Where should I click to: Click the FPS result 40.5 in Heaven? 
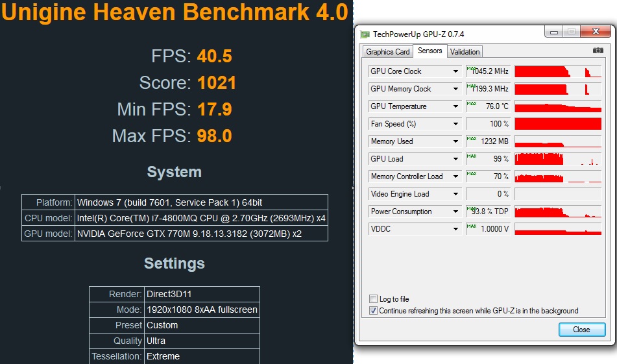[x=215, y=56]
